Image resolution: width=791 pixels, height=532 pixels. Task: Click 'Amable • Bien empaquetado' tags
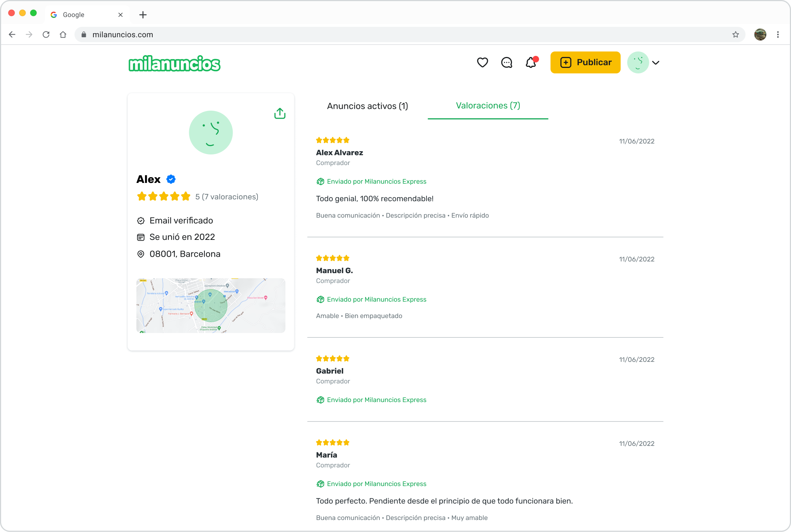click(x=359, y=316)
